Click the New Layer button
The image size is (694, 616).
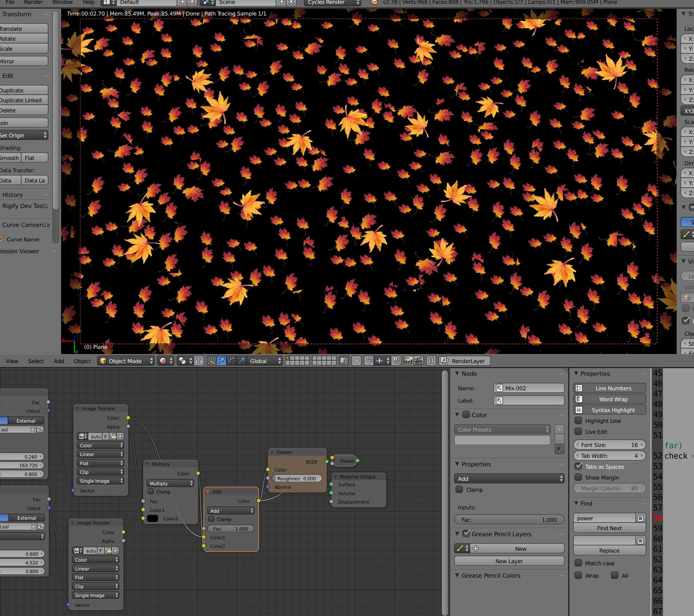[x=509, y=561]
